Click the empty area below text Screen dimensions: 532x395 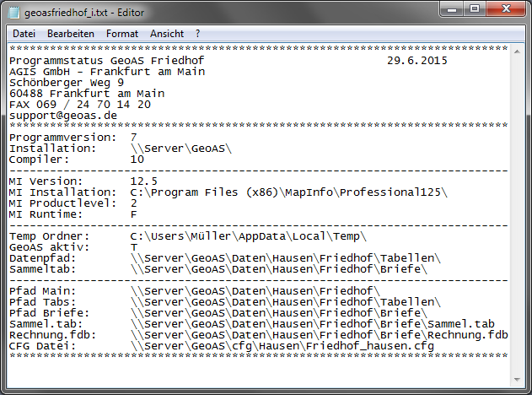258,372
